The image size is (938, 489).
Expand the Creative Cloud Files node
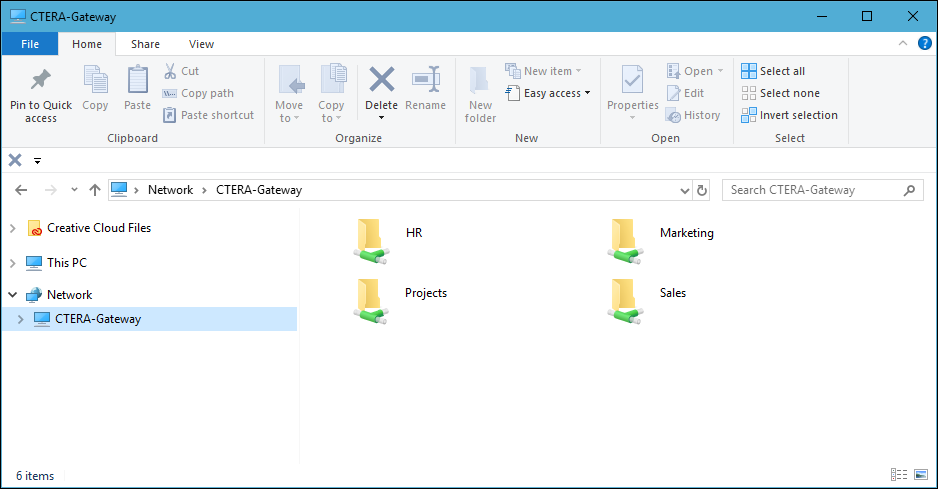pyautogui.click(x=13, y=228)
